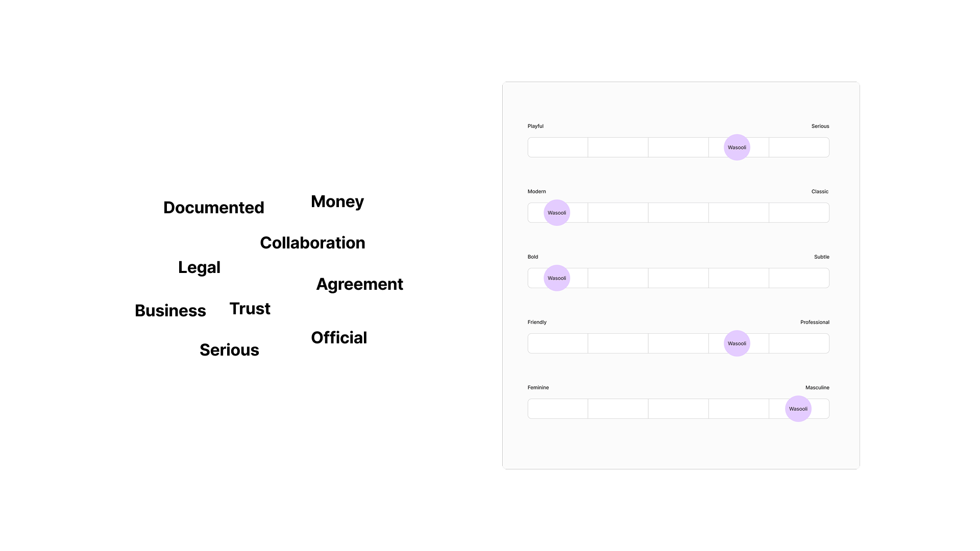The width and height of the screenshot is (980, 551).
Task: Click the word "Trust"
Action: pyautogui.click(x=250, y=309)
